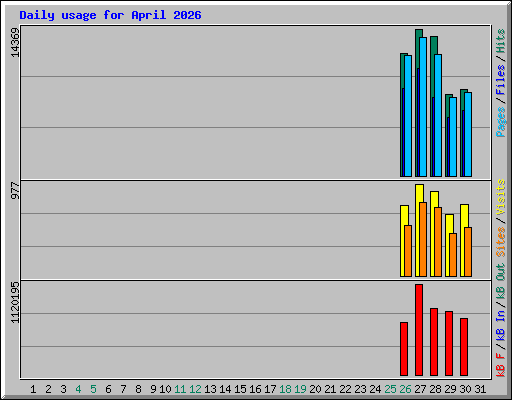Click day number 18 on the axis
Image resolution: width=512 pixels, height=400 pixels.
point(285,389)
